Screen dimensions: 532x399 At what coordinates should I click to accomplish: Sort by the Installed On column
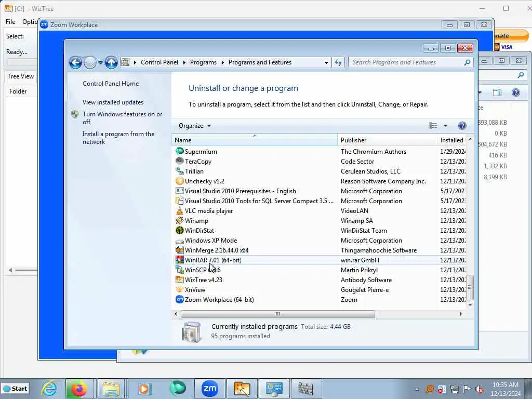[x=451, y=140]
